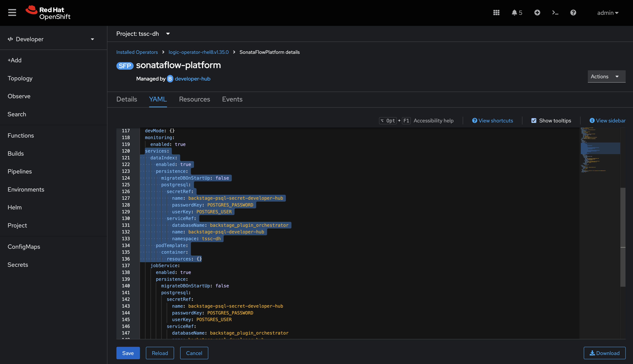Switch to the Resources tab
The image size is (633, 364).
click(x=194, y=99)
